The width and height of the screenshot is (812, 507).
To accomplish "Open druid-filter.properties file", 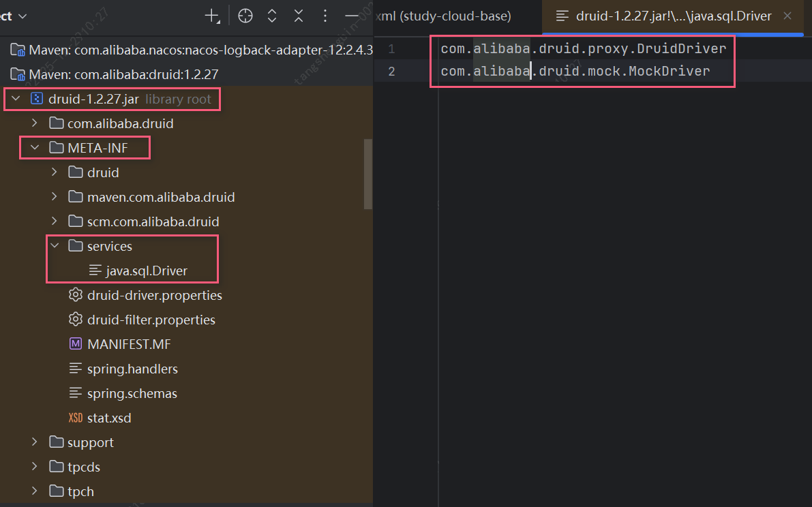I will pyautogui.click(x=151, y=320).
